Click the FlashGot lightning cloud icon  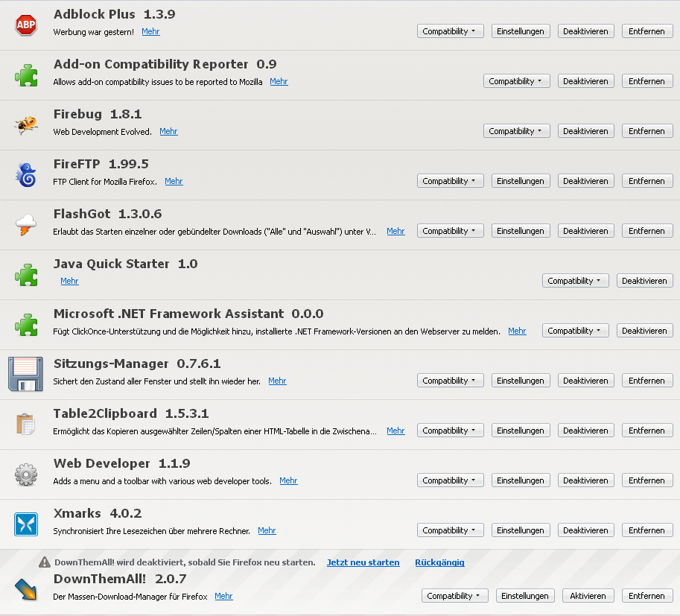[26, 225]
